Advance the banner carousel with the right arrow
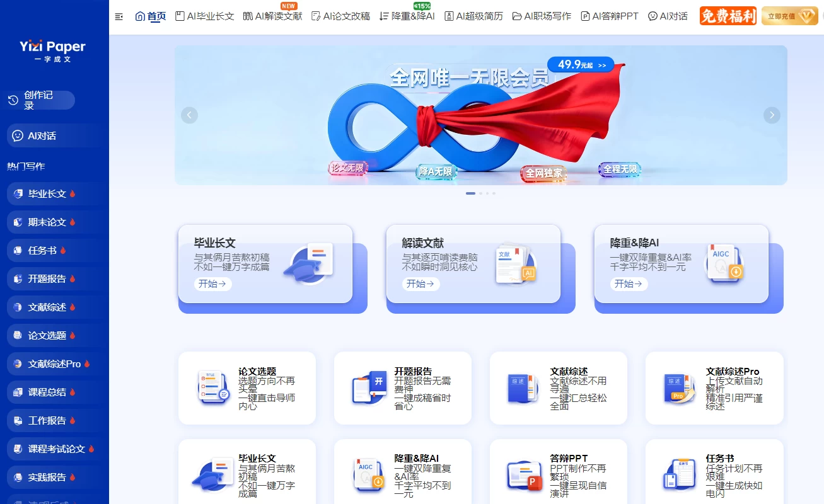The width and height of the screenshot is (824, 504). pos(772,115)
